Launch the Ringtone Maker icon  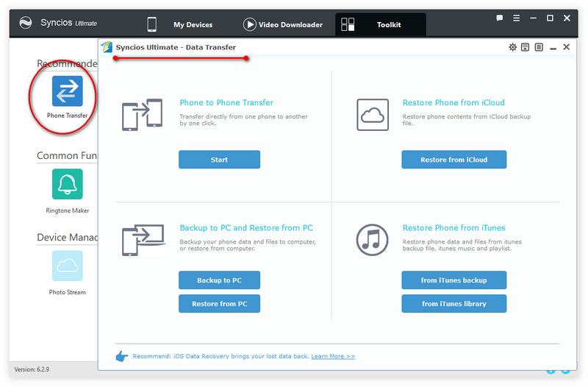click(x=67, y=184)
